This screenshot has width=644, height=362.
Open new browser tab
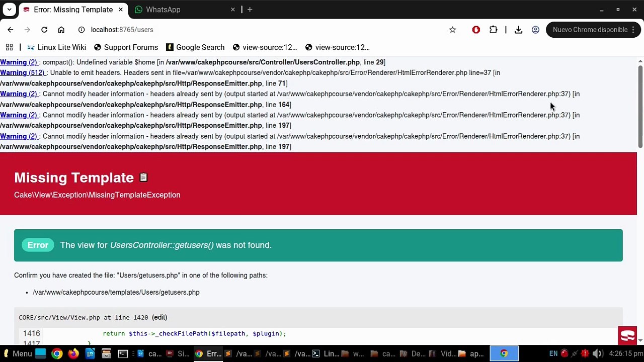250,10
